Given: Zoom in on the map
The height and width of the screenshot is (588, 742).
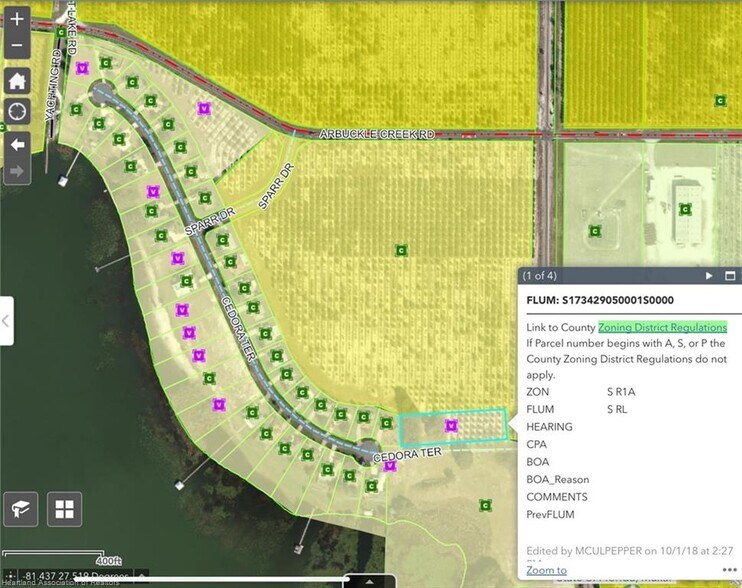Looking at the screenshot, I should (17, 19).
